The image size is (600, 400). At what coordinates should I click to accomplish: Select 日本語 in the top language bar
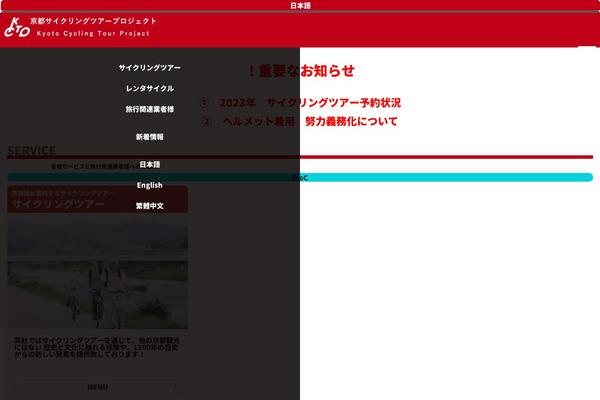coord(300,5)
